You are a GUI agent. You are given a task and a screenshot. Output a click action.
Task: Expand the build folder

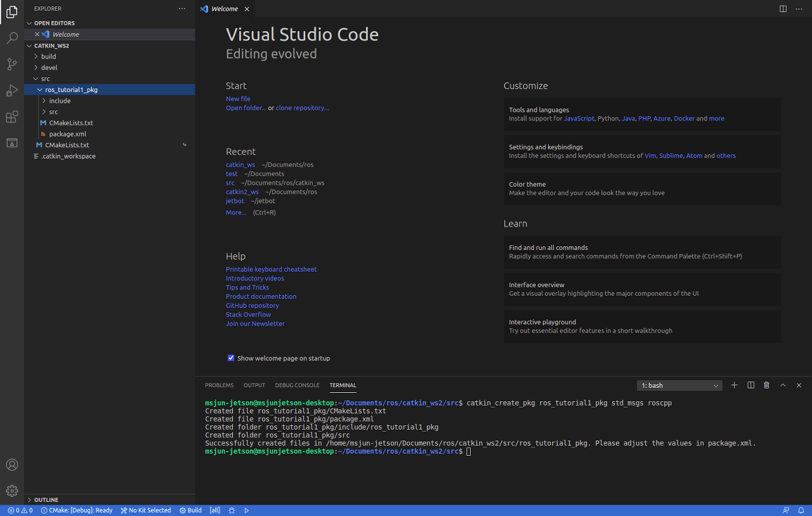[x=109, y=56]
